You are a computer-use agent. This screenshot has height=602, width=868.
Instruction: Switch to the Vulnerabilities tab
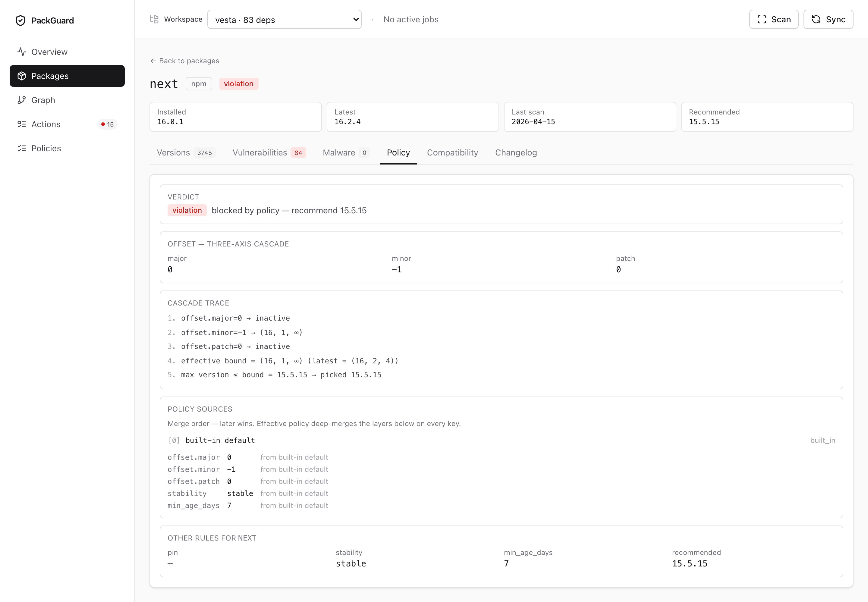269,152
